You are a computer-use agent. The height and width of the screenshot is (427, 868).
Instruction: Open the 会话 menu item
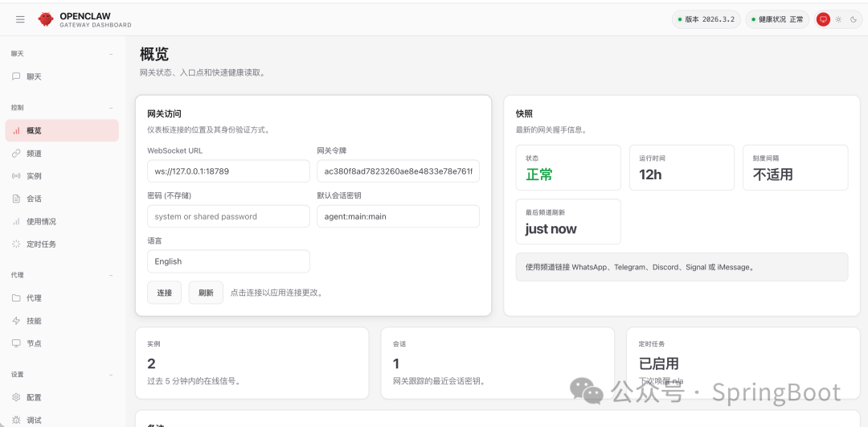[62, 199]
